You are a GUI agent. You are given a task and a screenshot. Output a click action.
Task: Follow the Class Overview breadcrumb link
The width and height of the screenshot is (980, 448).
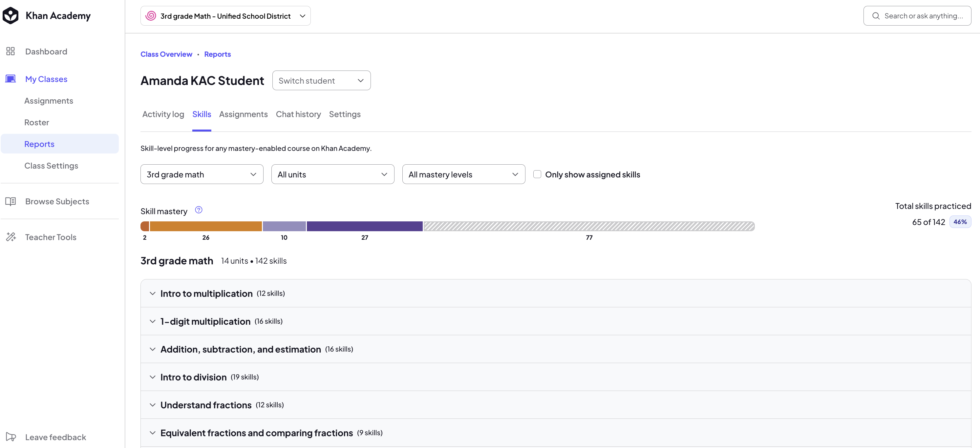(x=166, y=54)
